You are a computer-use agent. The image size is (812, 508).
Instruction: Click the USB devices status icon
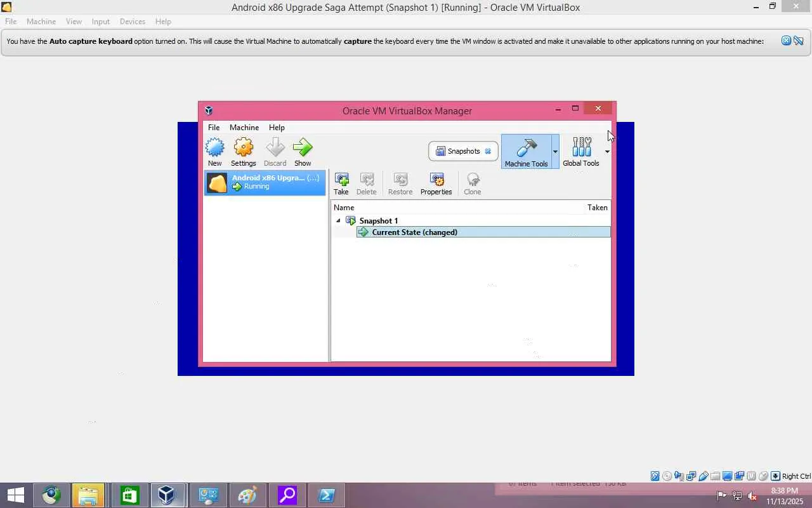point(704,476)
